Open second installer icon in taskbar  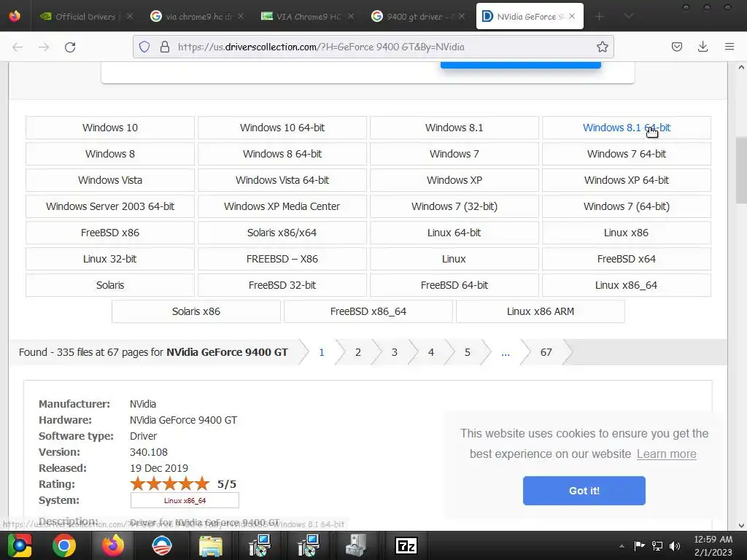(x=309, y=545)
